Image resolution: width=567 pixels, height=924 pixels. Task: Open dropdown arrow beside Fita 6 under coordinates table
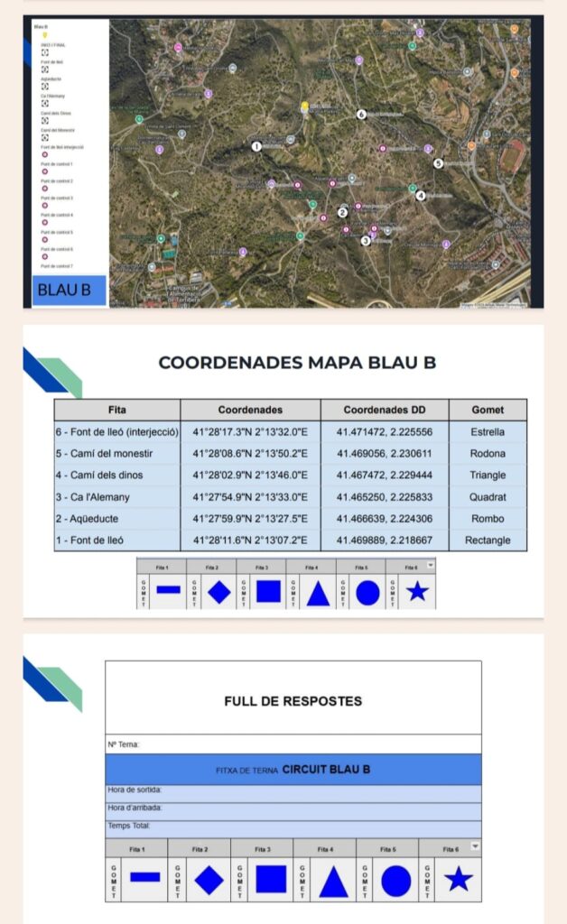pos(431,566)
